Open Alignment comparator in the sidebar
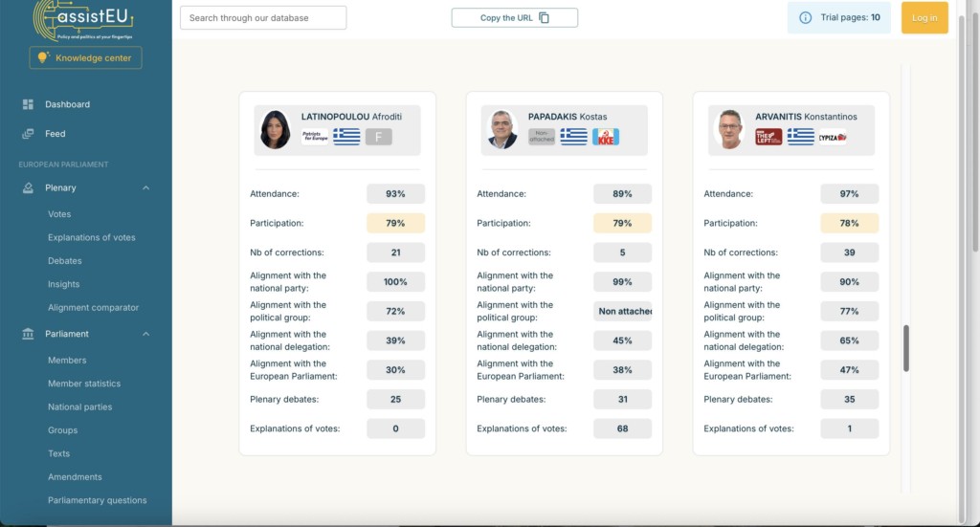Image resolution: width=980 pixels, height=527 pixels. point(93,308)
